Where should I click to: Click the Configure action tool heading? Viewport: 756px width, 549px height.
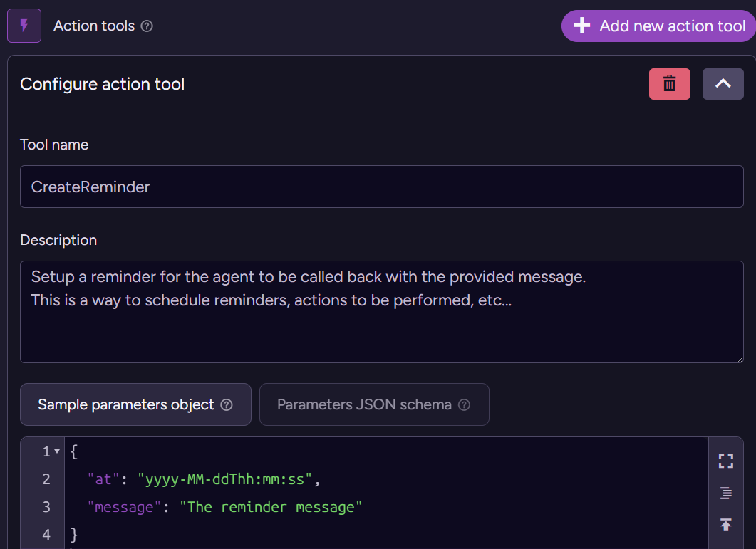click(103, 84)
